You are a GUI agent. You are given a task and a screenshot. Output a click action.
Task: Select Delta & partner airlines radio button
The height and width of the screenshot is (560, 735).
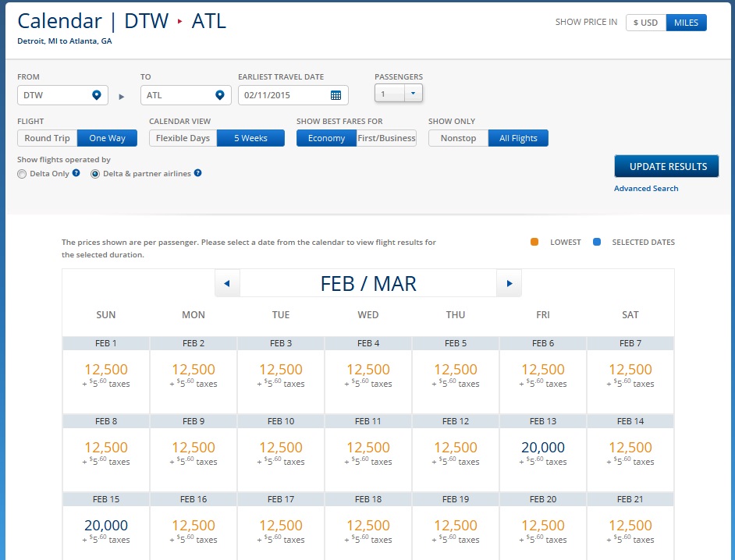coord(95,174)
